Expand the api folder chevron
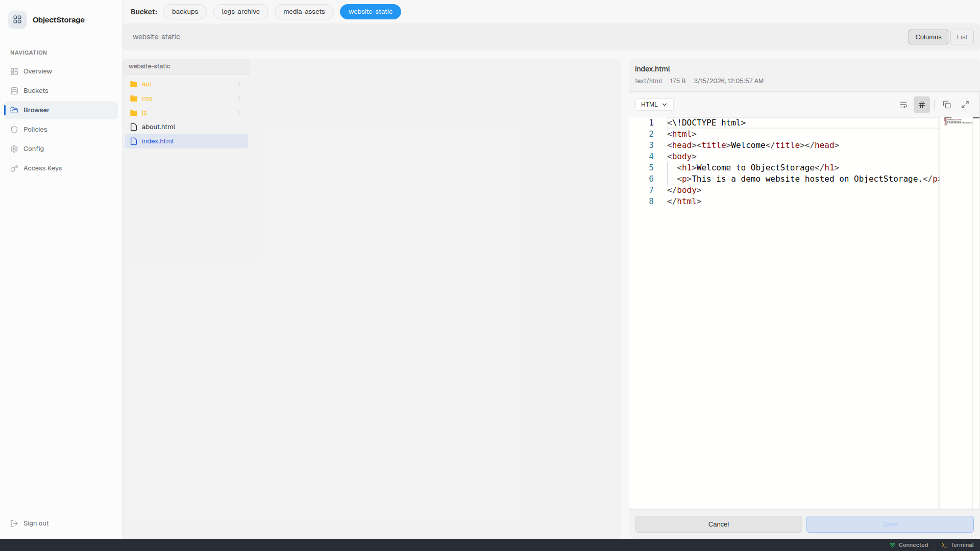The width and height of the screenshot is (980, 551). point(239,84)
